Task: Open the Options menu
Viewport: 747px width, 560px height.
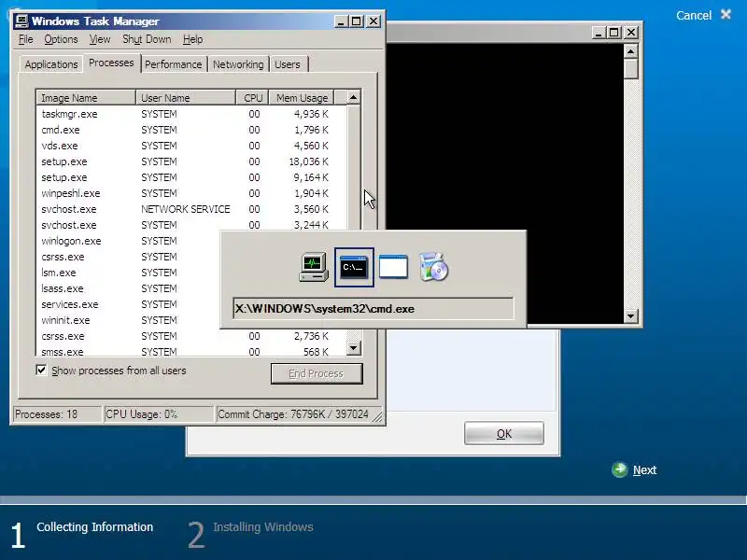Action: point(61,39)
